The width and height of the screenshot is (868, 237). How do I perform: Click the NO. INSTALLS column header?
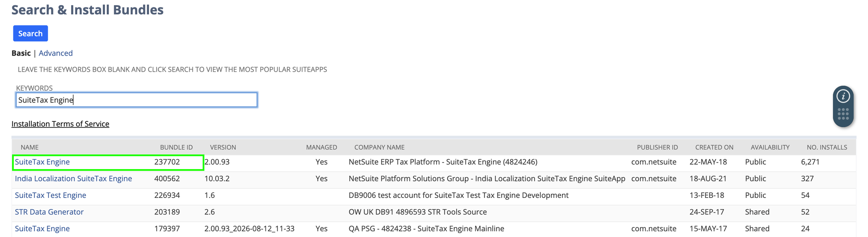pyautogui.click(x=827, y=147)
